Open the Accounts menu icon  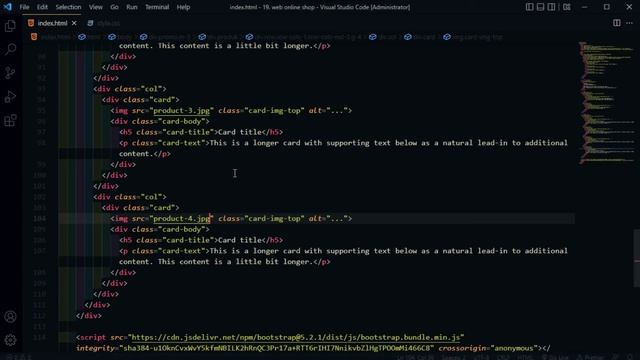(10, 316)
